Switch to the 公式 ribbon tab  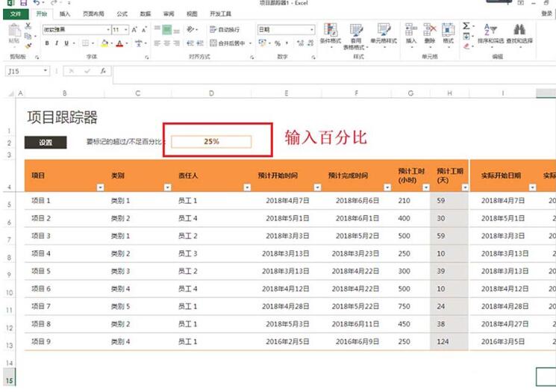(122, 14)
